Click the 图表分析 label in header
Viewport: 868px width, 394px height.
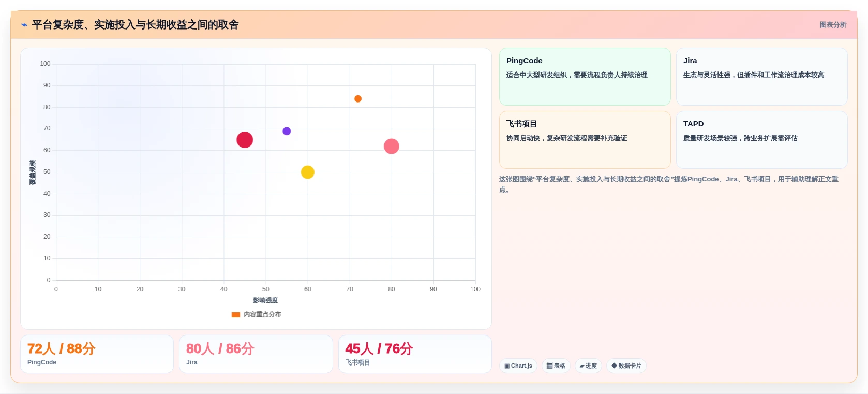point(833,25)
